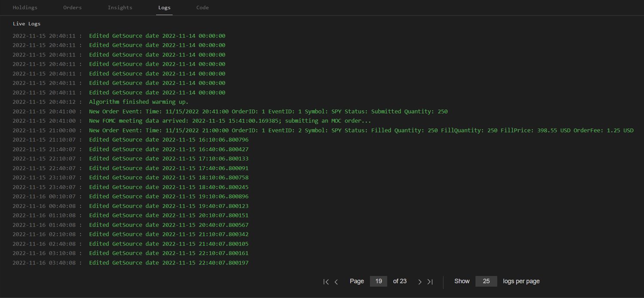This screenshot has width=644, height=298.
Task: Switch to the Orders tab
Action: [x=72, y=7]
